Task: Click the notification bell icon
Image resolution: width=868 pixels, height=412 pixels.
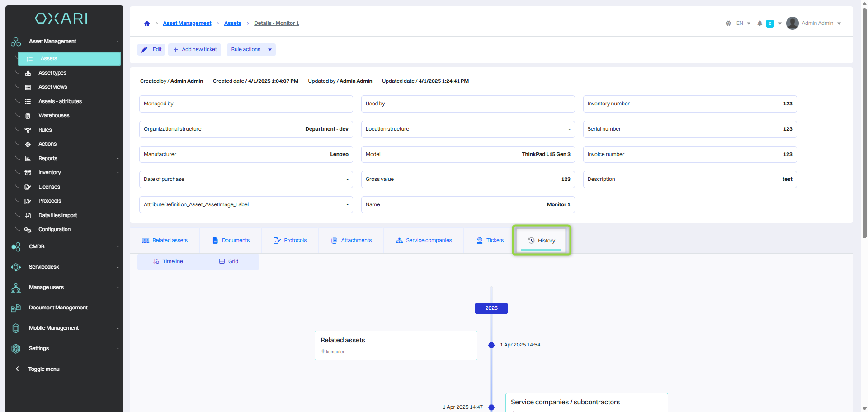Action: 759,24
